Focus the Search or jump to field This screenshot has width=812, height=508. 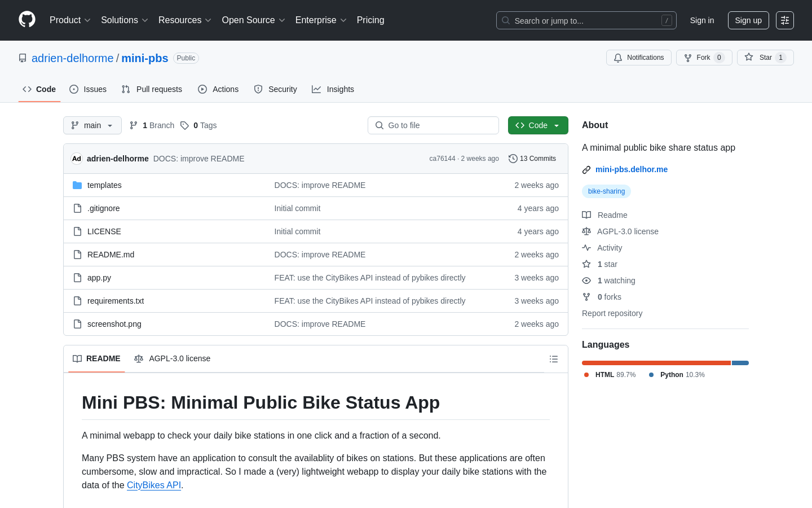click(x=586, y=20)
